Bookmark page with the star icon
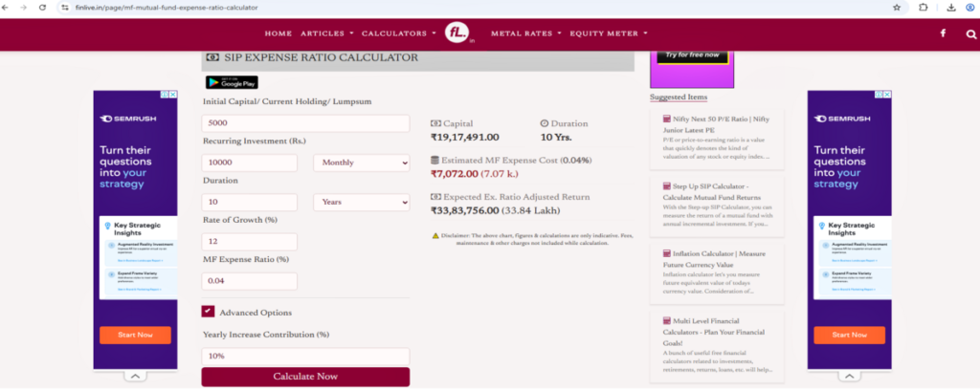Screen dimensions: 980x391 click(x=897, y=8)
